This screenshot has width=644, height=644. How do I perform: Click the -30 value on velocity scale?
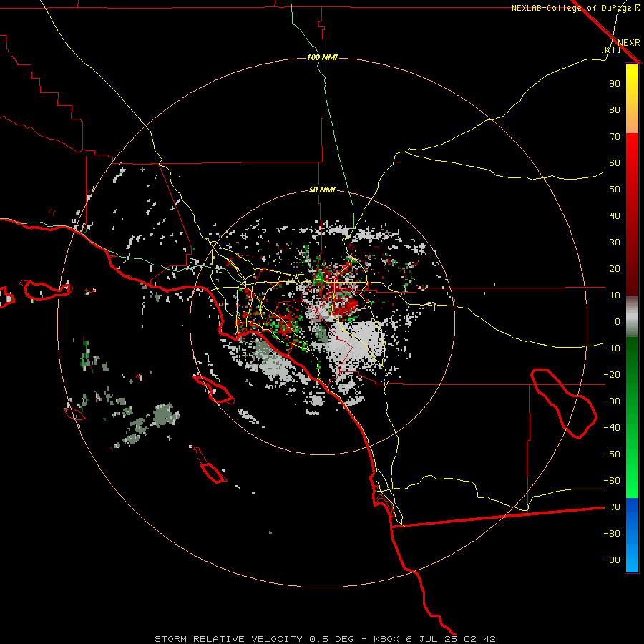point(612,401)
